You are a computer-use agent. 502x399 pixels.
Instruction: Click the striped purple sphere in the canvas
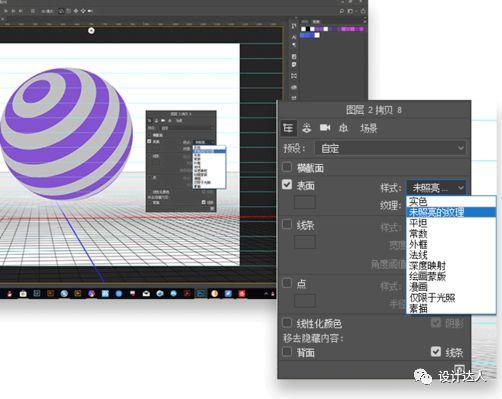coord(66,133)
